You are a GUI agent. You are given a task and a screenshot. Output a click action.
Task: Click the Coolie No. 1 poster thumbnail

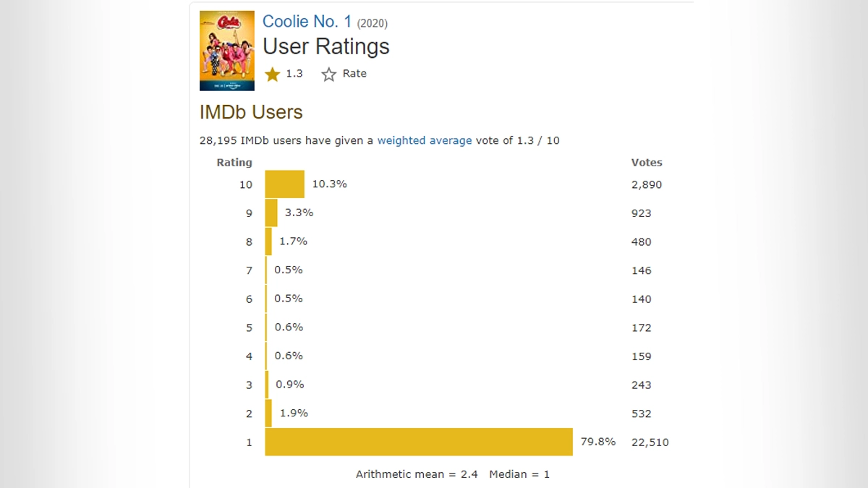227,51
